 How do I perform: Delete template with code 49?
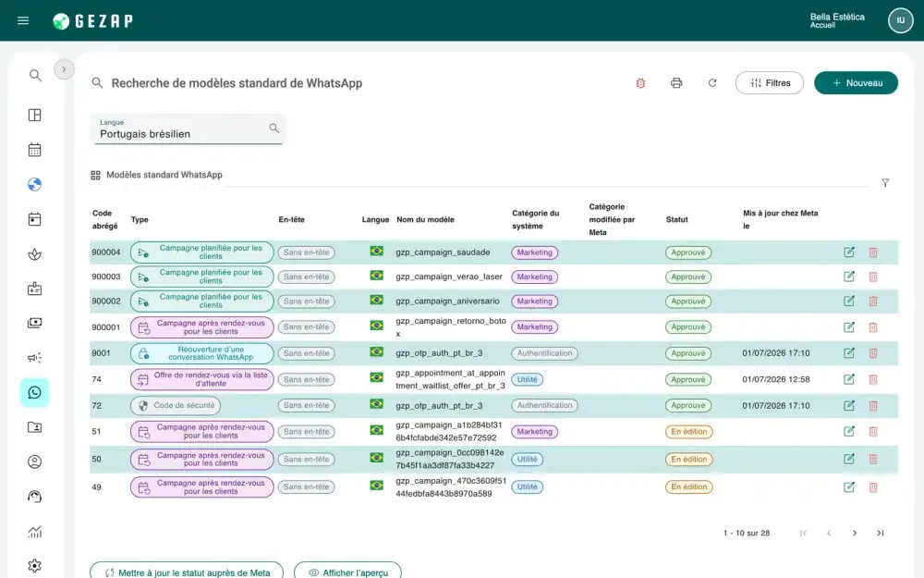[x=873, y=487]
